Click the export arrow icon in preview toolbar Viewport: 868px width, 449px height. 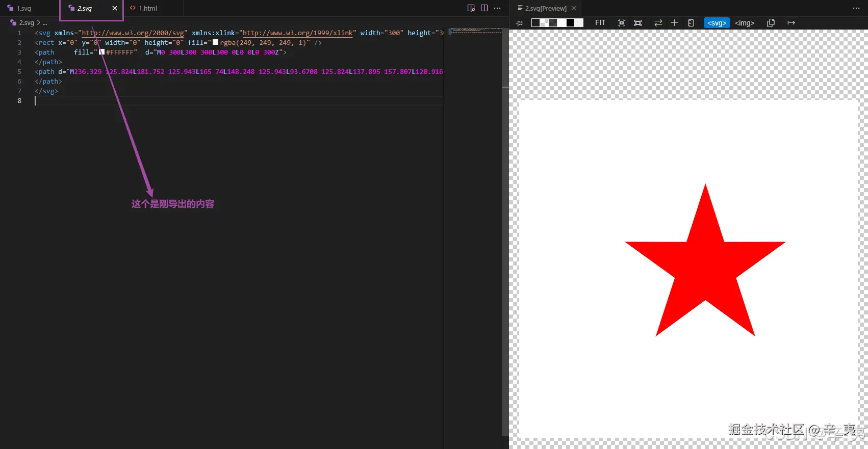point(791,23)
